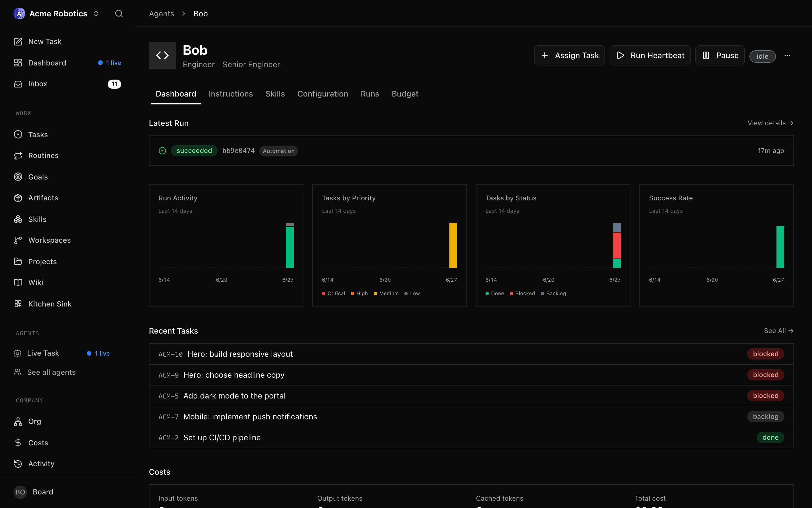Click the Tasks circle icon

tap(18, 134)
